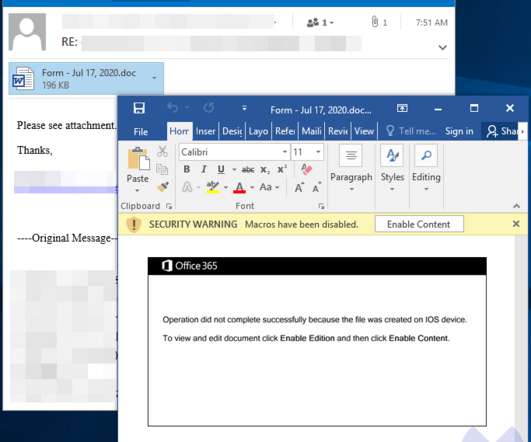Viewport: 531px width, 442px height.
Task: Switch to the Design ribbon tab
Action: 232,131
